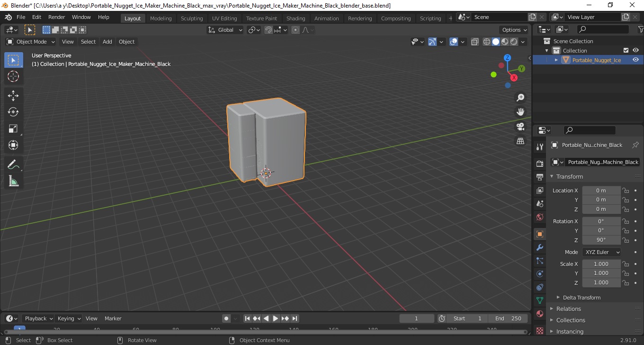Image resolution: width=644 pixels, height=345 pixels.
Task: Open the Physics properties tab
Action: click(x=540, y=274)
